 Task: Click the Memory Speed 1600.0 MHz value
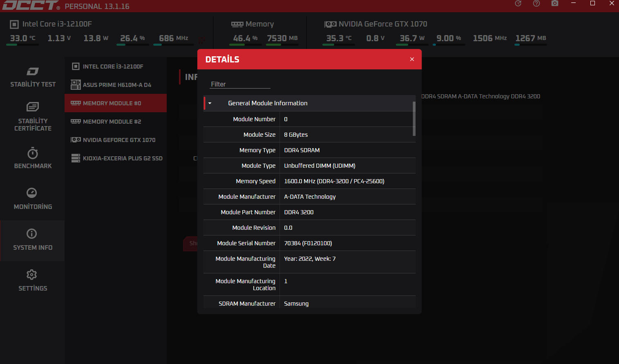click(334, 181)
